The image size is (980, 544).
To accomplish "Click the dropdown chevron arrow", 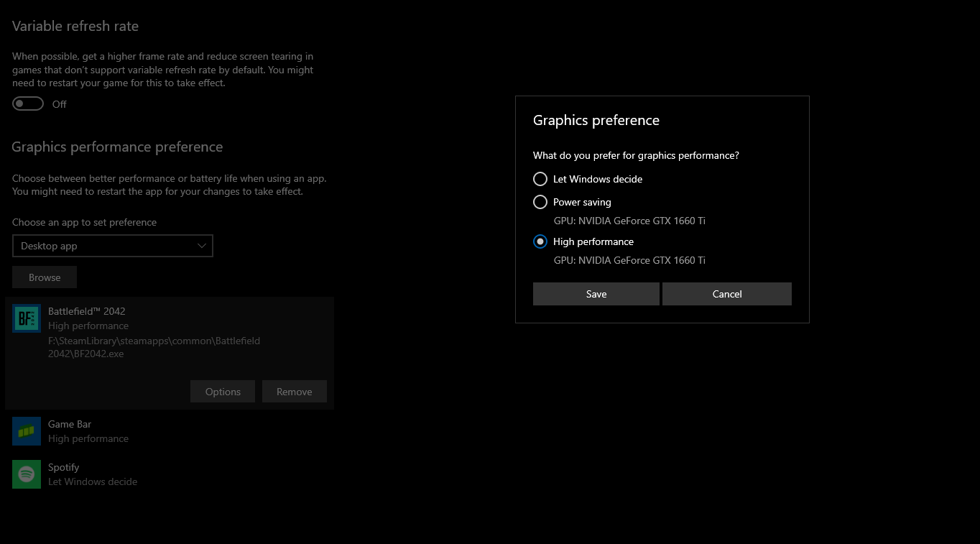I will [202, 246].
